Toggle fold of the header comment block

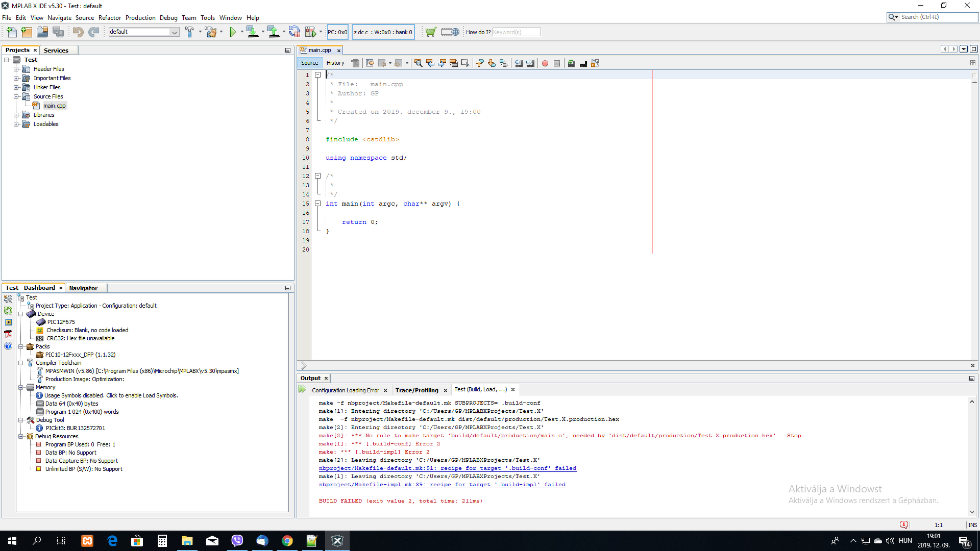point(317,75)
